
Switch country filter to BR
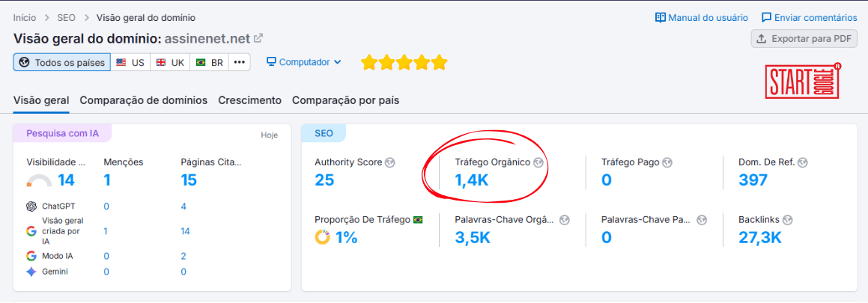pos(209,62)
